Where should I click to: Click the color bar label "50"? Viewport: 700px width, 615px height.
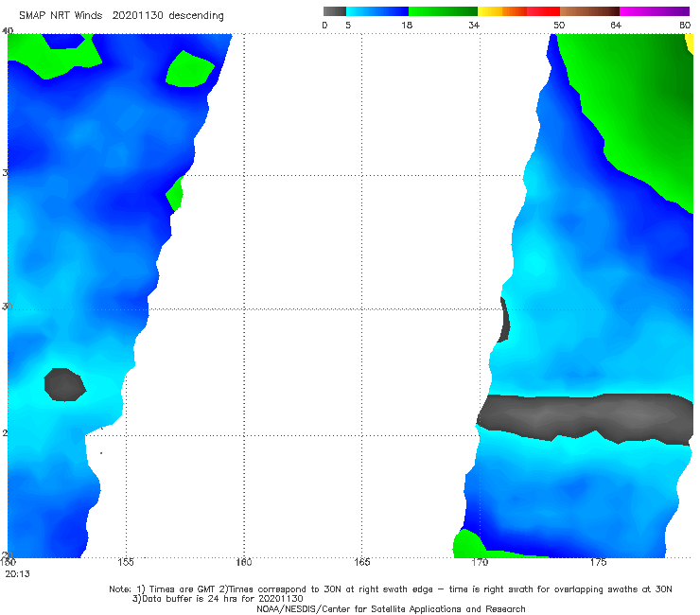tap(559, 26)
